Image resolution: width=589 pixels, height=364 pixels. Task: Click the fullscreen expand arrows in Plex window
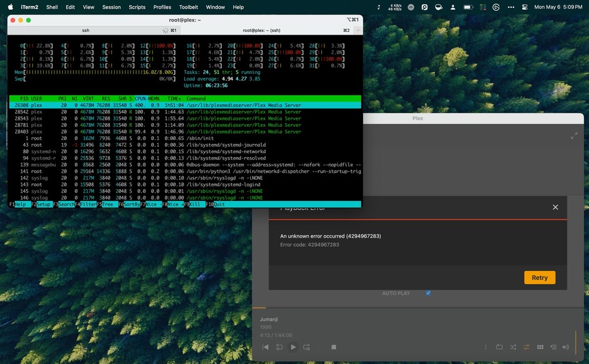point(574,136)
